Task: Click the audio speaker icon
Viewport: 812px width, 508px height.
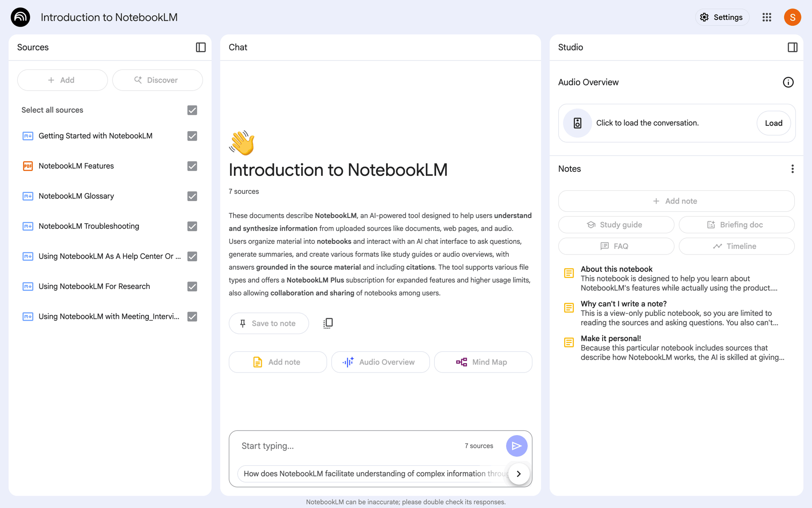Action: 577,123
